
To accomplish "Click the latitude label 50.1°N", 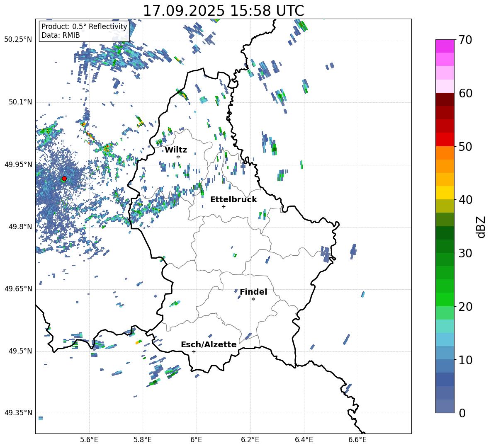I will [x=20, y=102].
